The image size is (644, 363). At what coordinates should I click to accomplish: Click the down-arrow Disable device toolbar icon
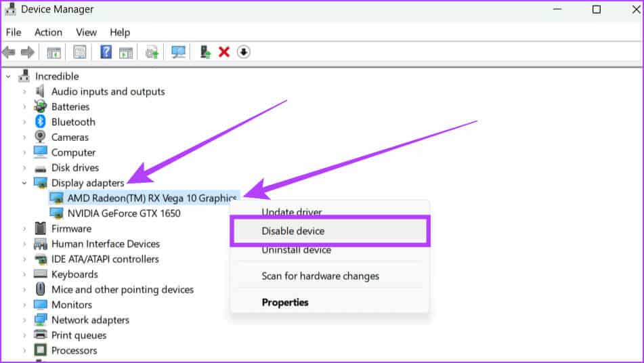point(244,52)
